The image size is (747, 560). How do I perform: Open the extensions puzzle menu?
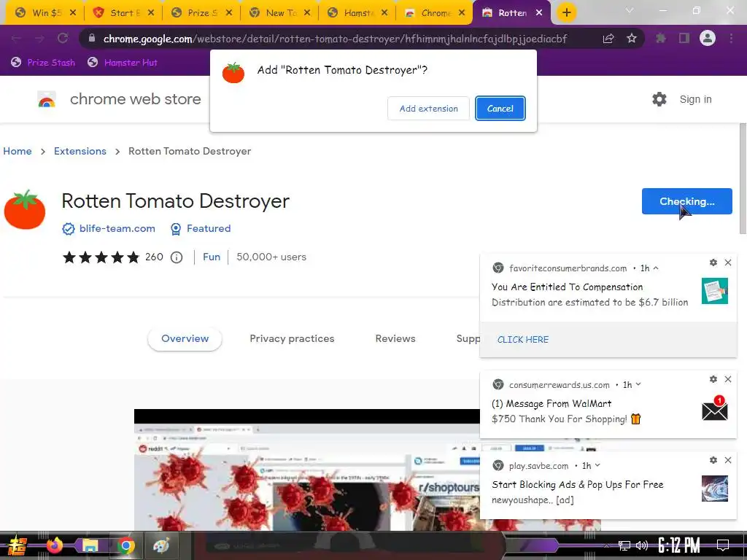[x=660, y=38]
